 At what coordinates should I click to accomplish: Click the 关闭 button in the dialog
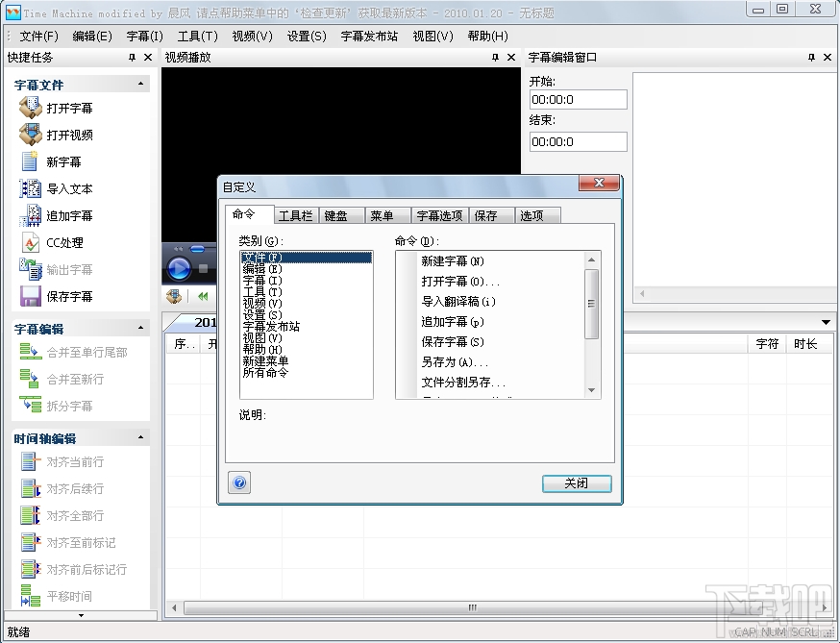(x=577, y=483)
